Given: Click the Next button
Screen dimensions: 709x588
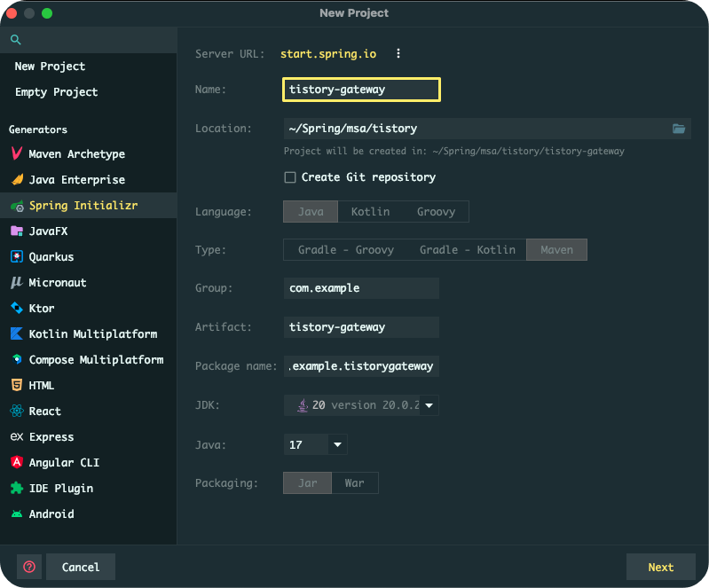Looking at the screenshot, I should [x=660, y=567].
